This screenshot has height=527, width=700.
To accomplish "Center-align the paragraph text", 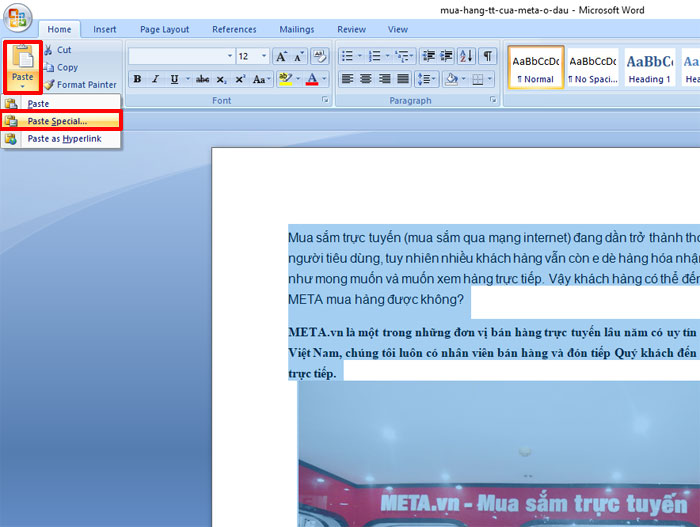I will tap(366, 79).
